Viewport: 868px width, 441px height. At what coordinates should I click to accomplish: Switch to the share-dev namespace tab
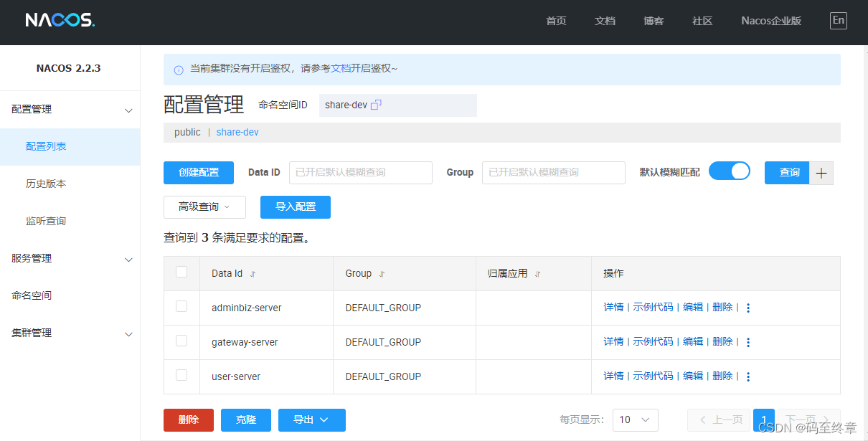237,132
